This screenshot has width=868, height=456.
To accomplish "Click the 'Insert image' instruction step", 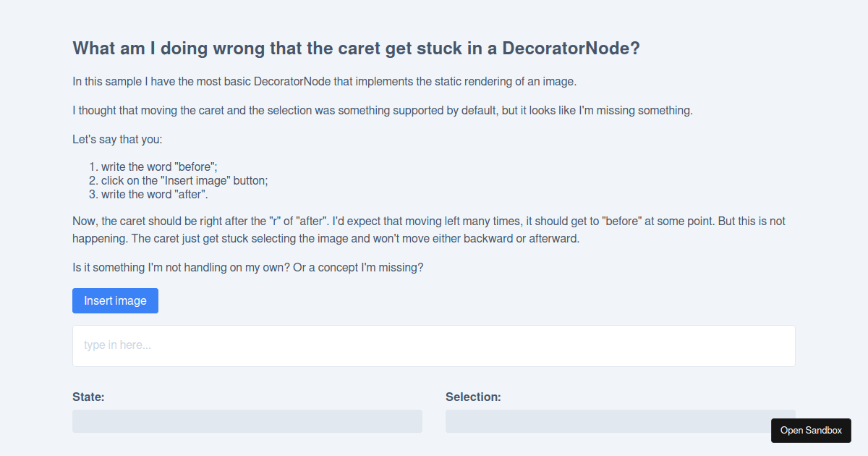I will click(184, 180).
